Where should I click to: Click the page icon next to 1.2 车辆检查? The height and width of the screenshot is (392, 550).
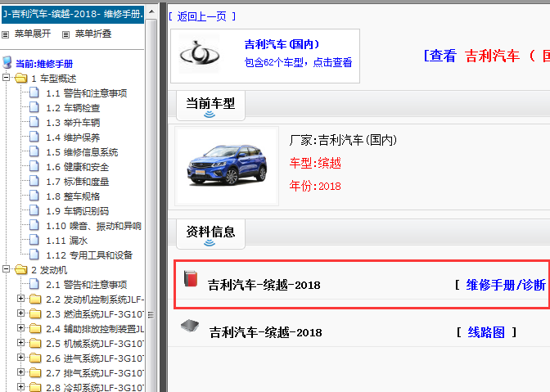pyautogui.click(x=34, y=107)
